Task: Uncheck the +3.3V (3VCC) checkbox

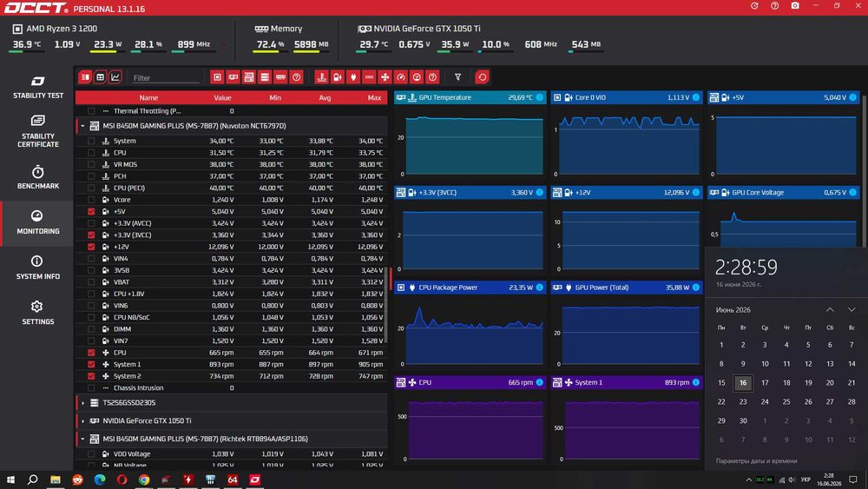Action: tap(91, 235)
